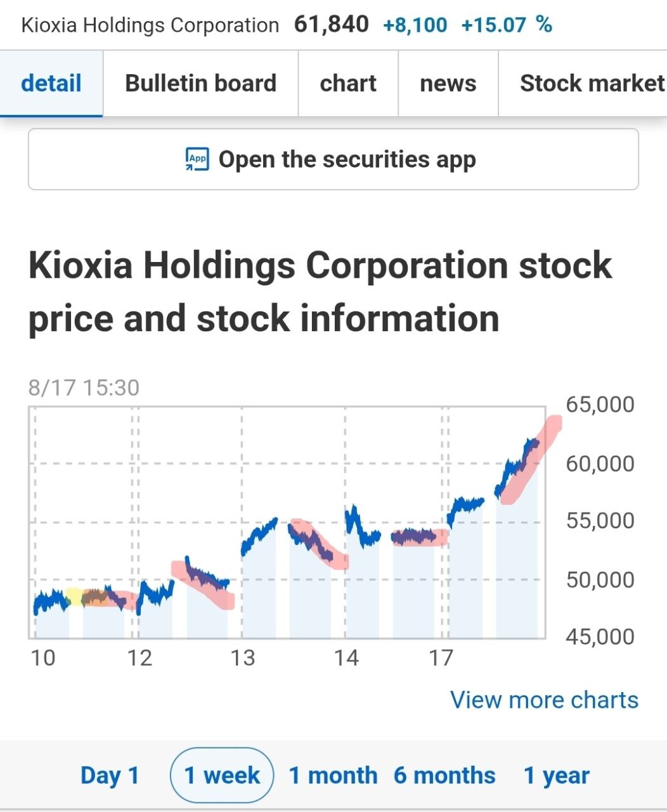The image size is (667, 812).
Task: Click the date 17 axis label
Action: tap(441, 658)
